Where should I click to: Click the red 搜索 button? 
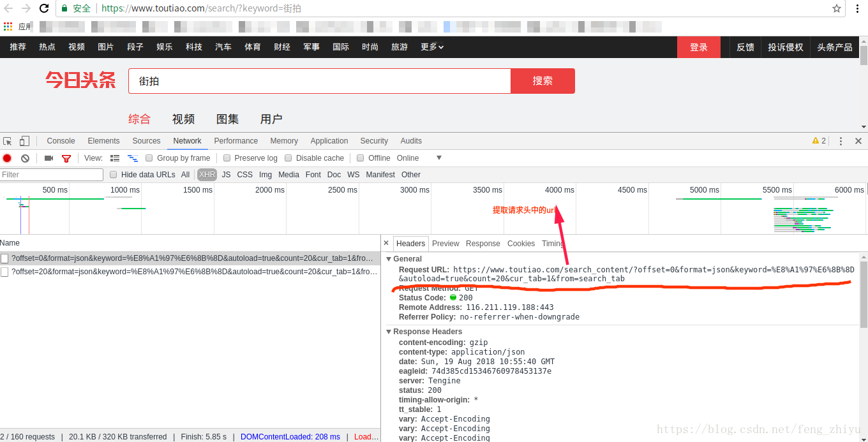(542, 81)
